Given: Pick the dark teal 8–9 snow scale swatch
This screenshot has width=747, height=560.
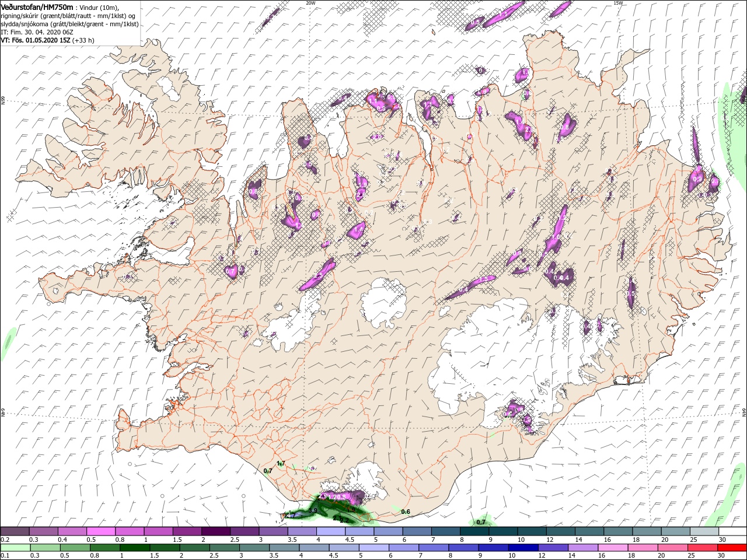Looking at the screenshot, I should (474, 531).
